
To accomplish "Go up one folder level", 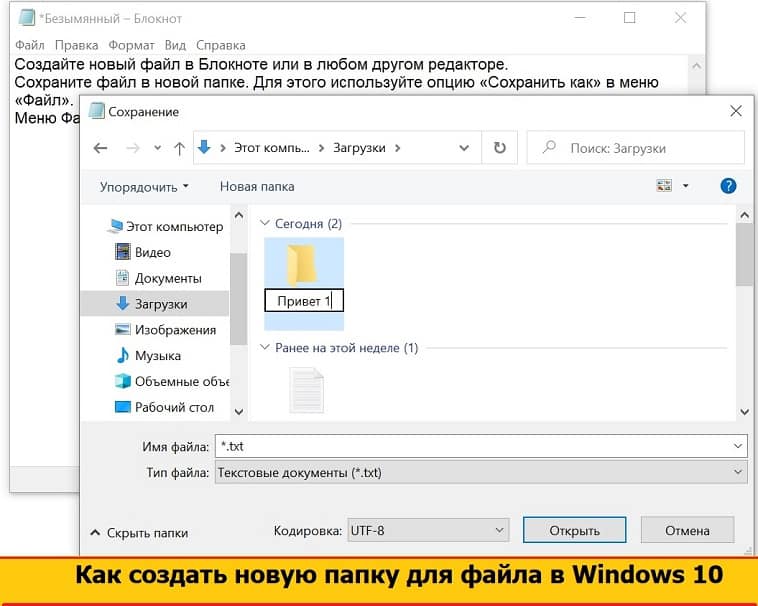I will [x=179, y=148].
